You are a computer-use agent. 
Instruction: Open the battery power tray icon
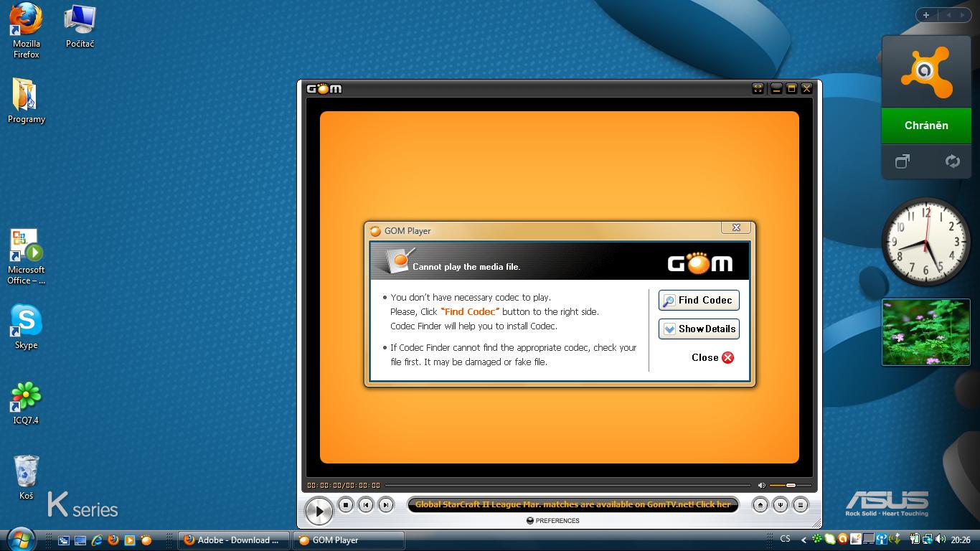click(x=915, y=539)
